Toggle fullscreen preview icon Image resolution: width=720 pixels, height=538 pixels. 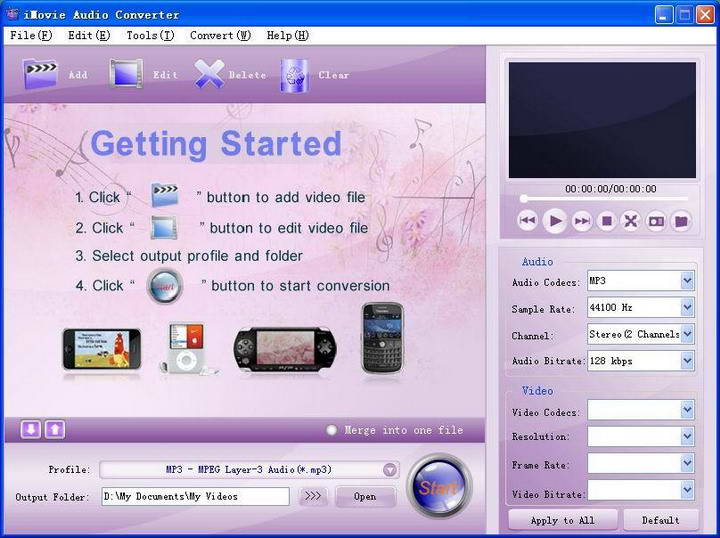pos(631,221)
